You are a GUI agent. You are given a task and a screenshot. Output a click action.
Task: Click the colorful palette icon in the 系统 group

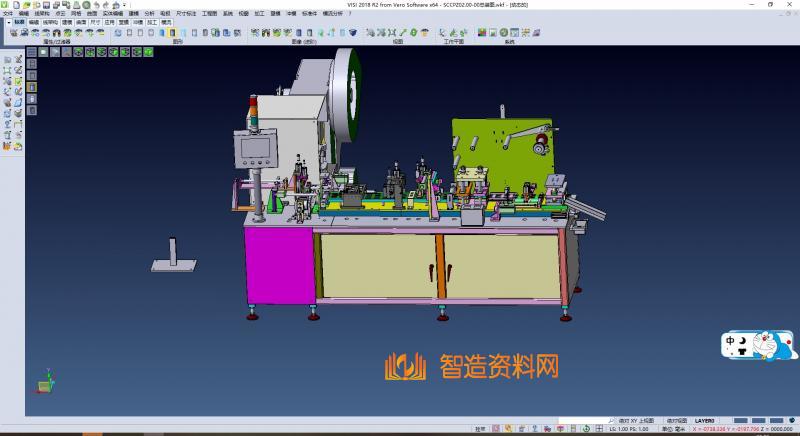[482, 33]
